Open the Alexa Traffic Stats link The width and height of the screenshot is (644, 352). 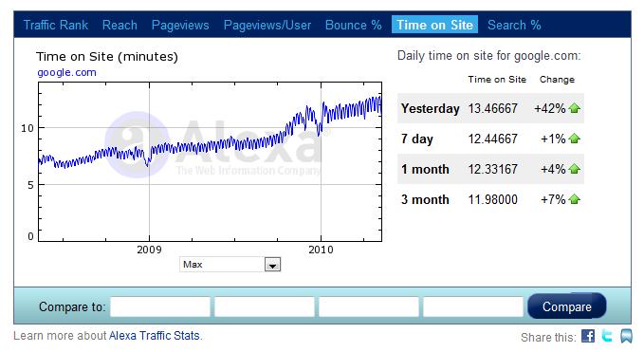[154, 336]
